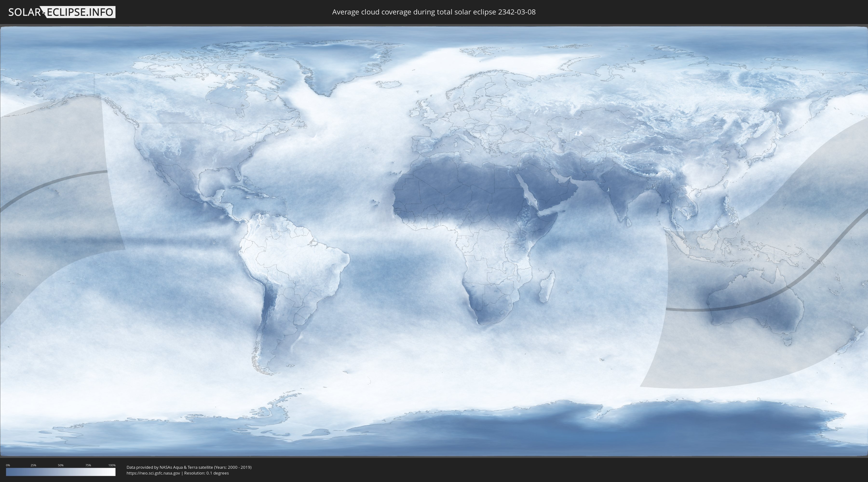The height and width of the screenshot is (482, 868).
Task: Click the 25% legend label
Action: pyautogui.click(x=33, y=465)
